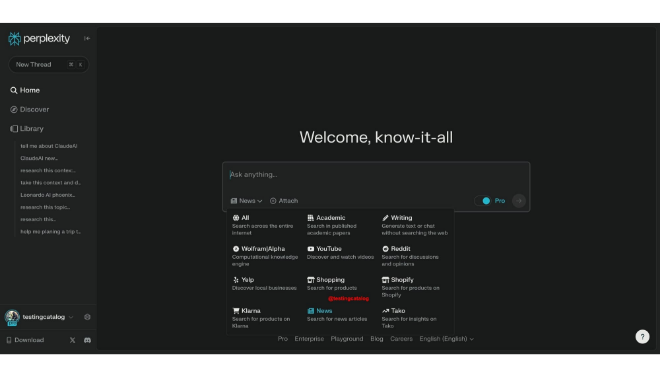Open the English language dropdown
Viewport: 660px width, 377px height.
[x=447, y=339]
